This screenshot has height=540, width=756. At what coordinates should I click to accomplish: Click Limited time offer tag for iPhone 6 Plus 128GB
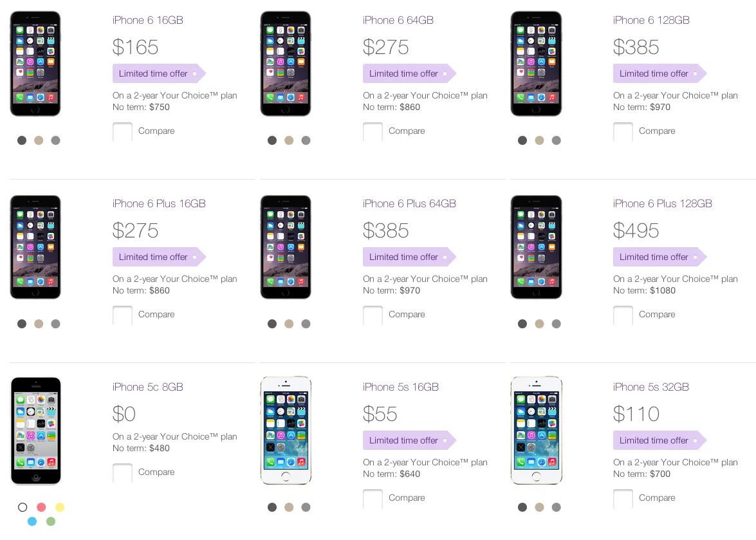655,257
